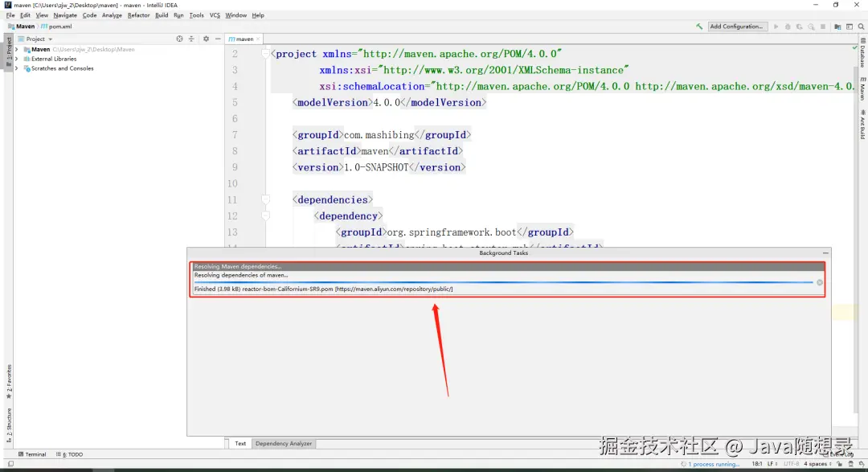The image size is (868, 472).
Task: Open the Terminal tool window
Action: pos(32,454)
